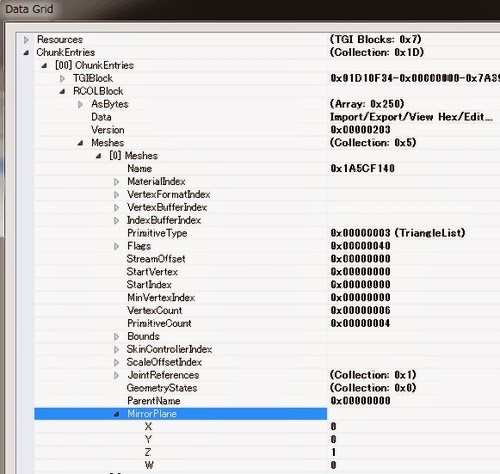Click the TGIBlock value 0x01D10F34
The width and height of the screenshot is (500, 474).
point(415,78)
